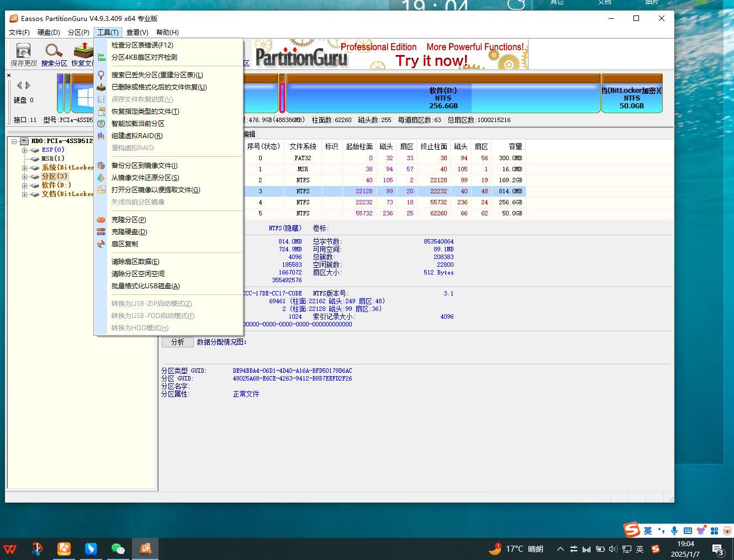This screenshot has width=734, height=560.
Task: Click the PartitionGuru Try it now banner
Action: (x=391, y=54)
